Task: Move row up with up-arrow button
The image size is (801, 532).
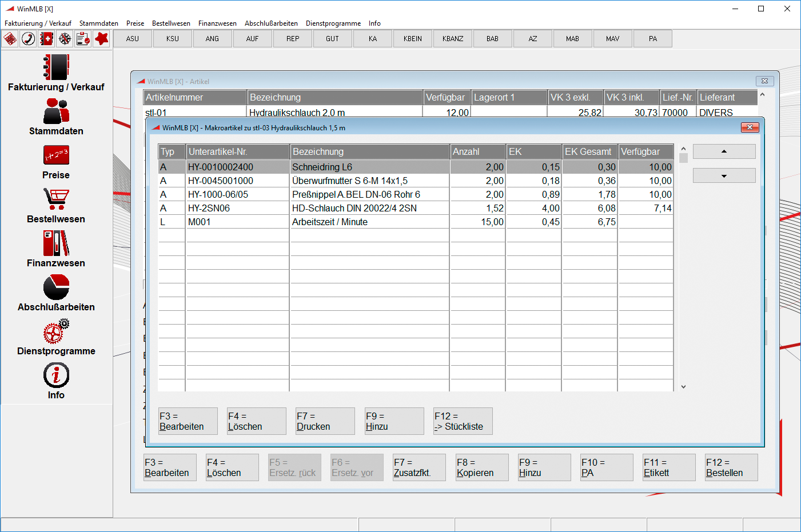Action: [724, 151]
